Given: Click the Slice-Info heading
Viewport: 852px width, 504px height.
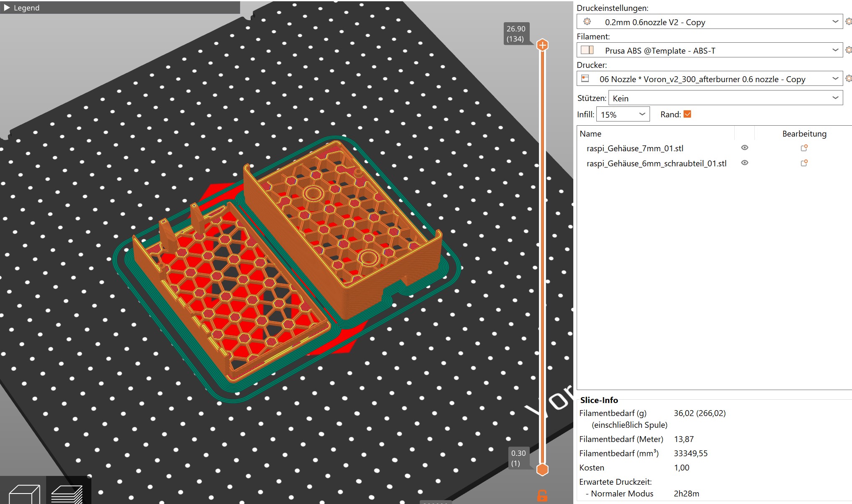Looking at the screenshot, I should (599, 400).
